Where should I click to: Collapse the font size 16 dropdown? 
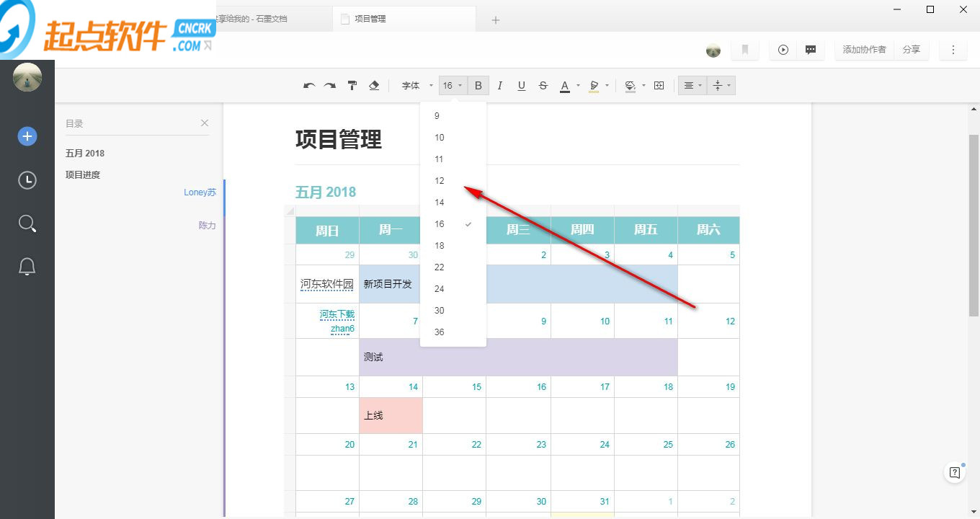[x=453, y=86]
